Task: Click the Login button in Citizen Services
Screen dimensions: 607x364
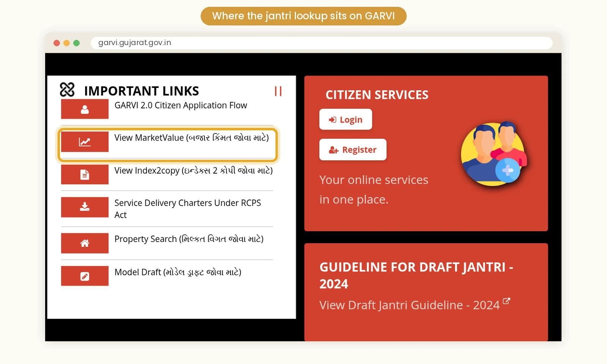Action: click(346, 119)
